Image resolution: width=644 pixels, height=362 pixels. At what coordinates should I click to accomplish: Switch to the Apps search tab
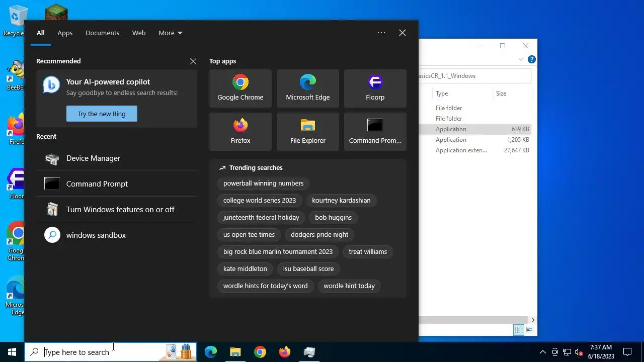[x=65, y=33]
